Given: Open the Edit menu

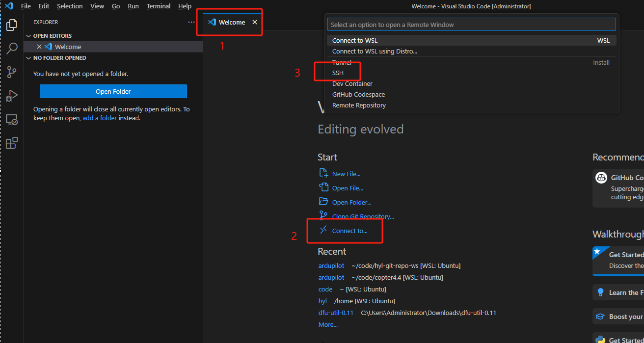Looking at the screenshot, I should click(x=44, y=6).
